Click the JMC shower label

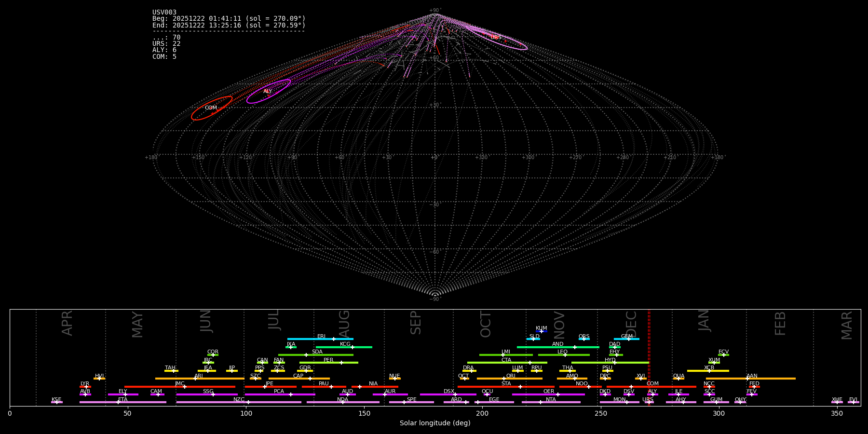tap(180, 384)
